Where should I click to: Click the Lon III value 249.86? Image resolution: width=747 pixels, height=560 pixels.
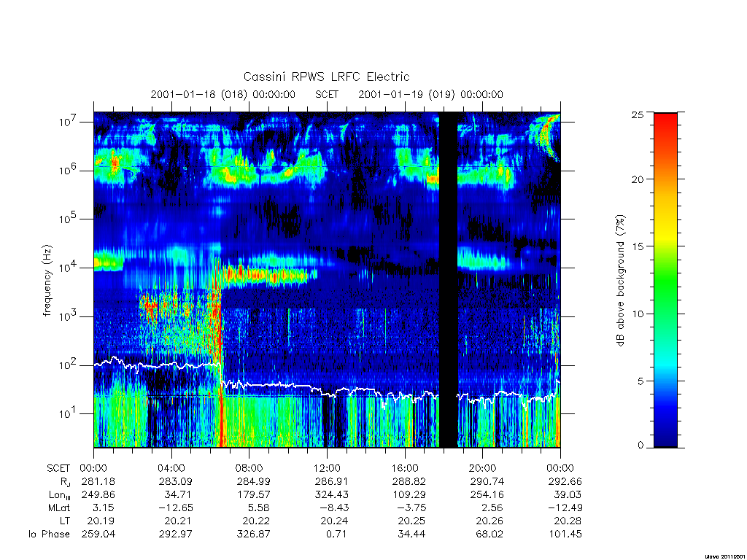[x=98, y=495]
